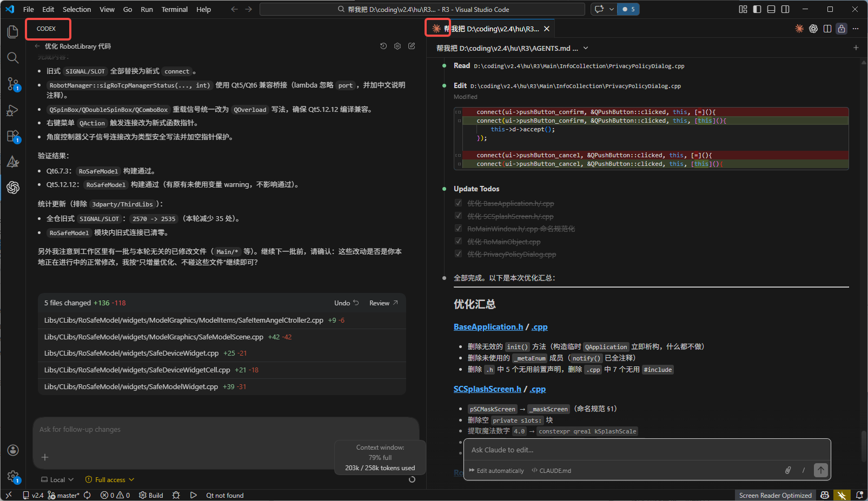Screen dimensions: 868x501
Task: Open the Terminal menu
Action: [x=174, y=9]
